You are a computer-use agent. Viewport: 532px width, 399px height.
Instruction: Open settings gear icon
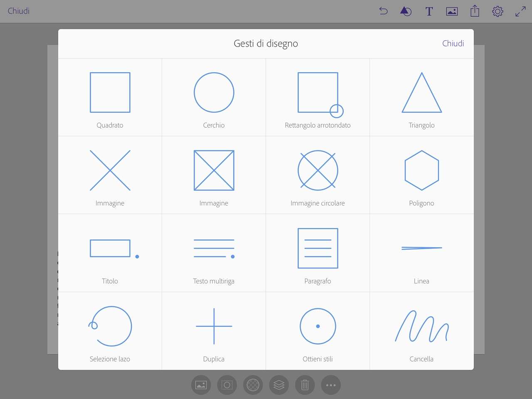click(x=498, y=11)
